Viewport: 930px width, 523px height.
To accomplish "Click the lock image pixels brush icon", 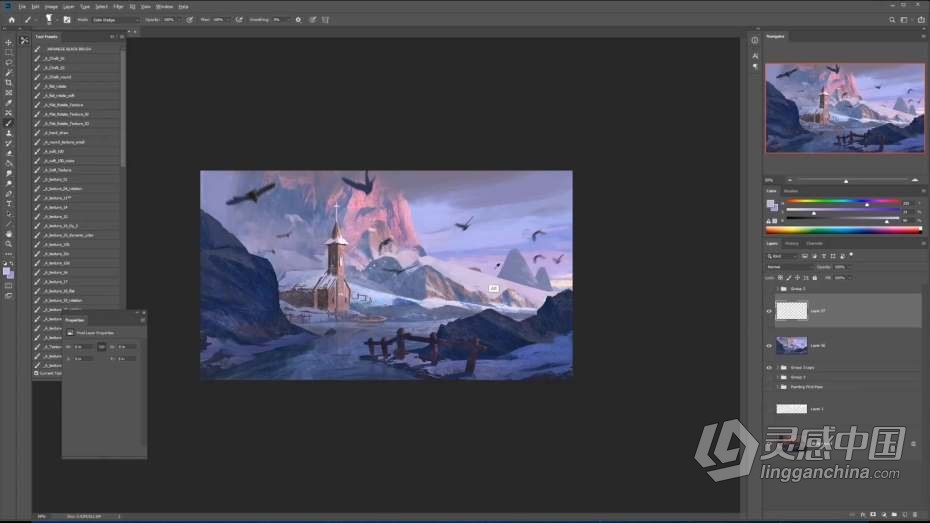I will 789,278.
